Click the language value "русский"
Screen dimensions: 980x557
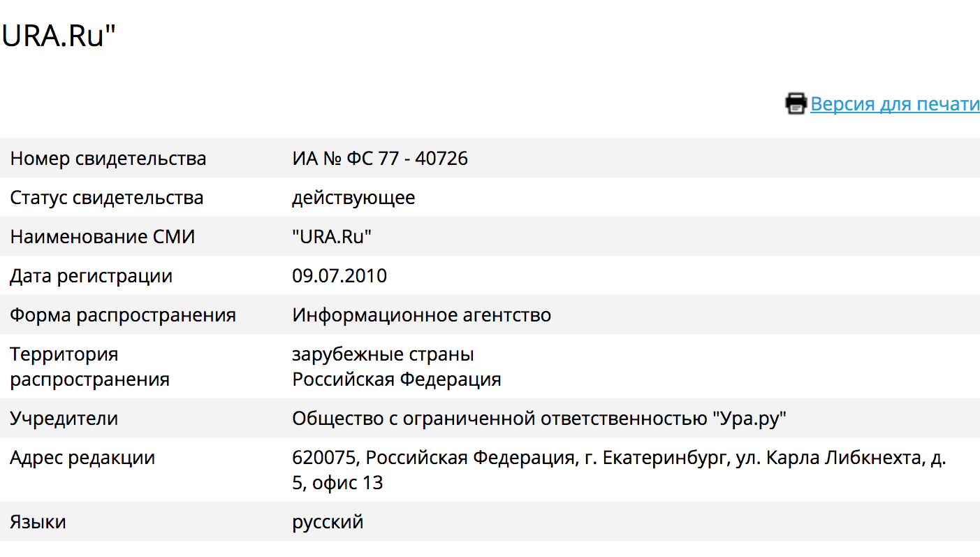coord(328,521)
